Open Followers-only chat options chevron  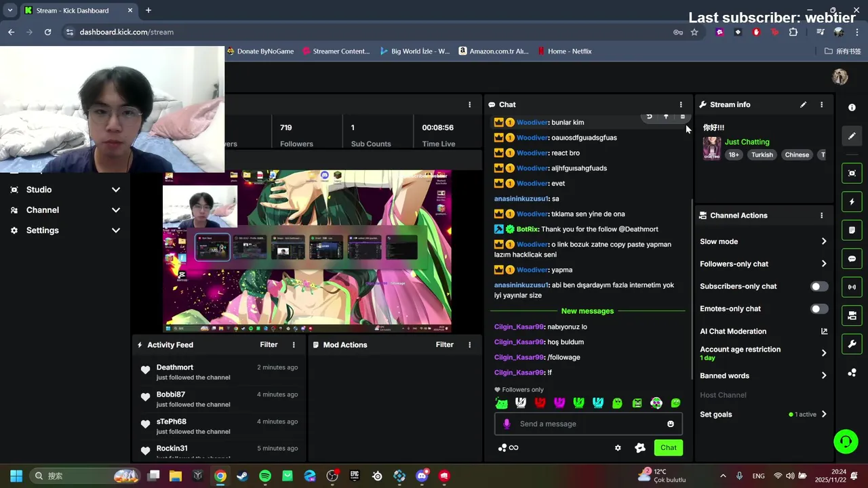pos(824,264)
